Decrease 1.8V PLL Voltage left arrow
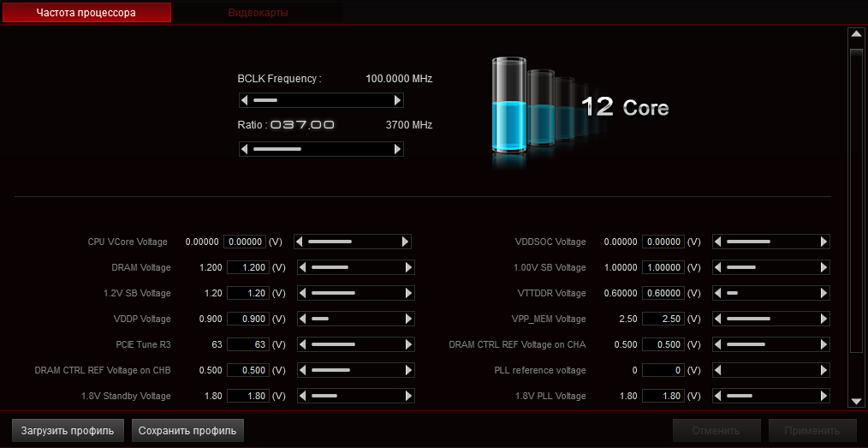The width and height of the screenshot is (868, 448). tap(718, 396)
